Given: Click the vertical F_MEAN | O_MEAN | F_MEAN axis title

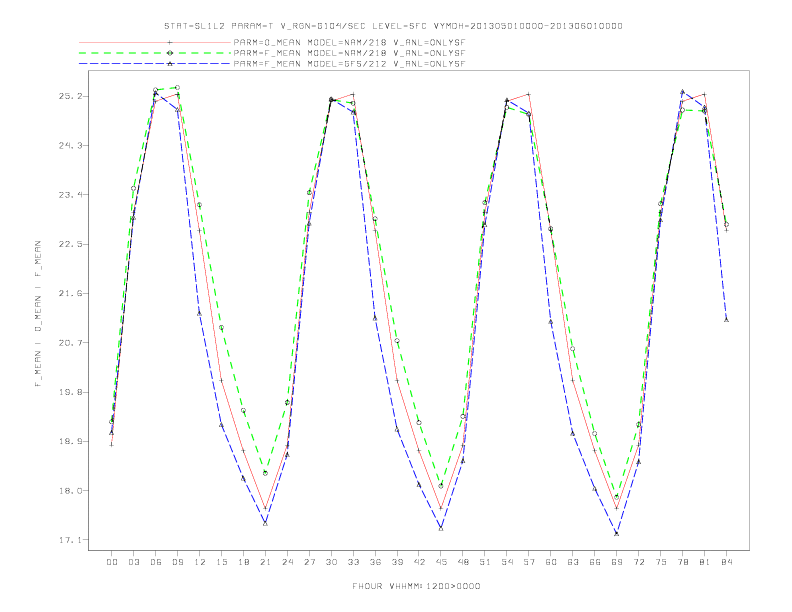Looking at the screenshot, I should coord(38,314).
